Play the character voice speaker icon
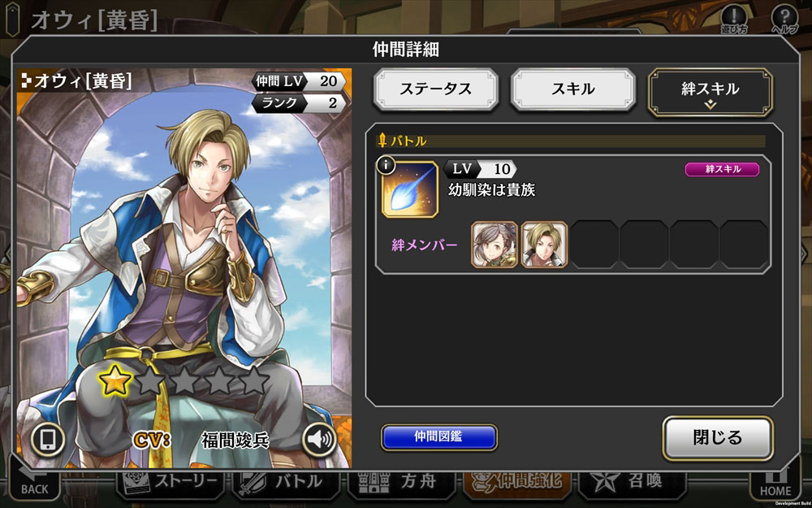 (x=319, y=440)
